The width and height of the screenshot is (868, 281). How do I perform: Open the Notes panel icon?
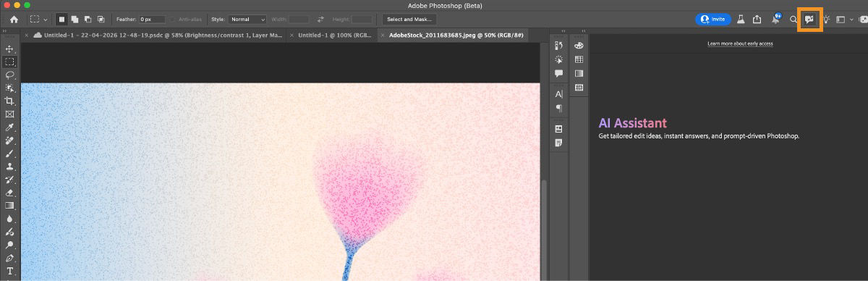558,143
